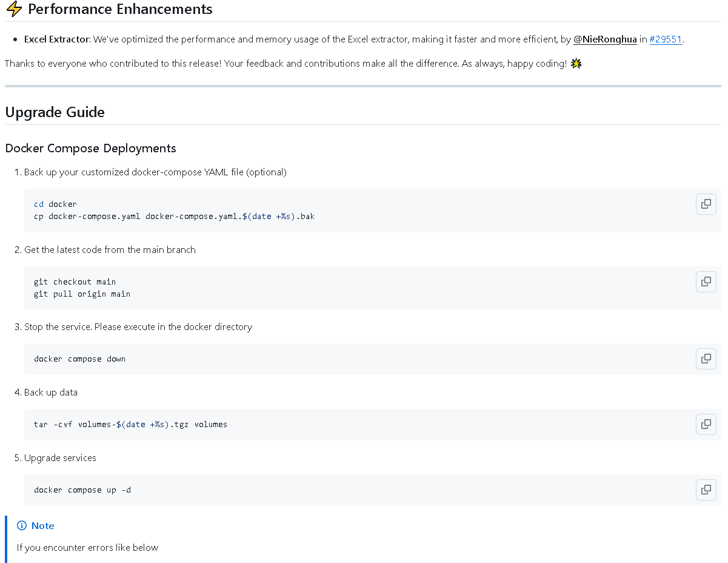
Task: Click the Performance Enhancements heading text
Action: tap(120, 9)
